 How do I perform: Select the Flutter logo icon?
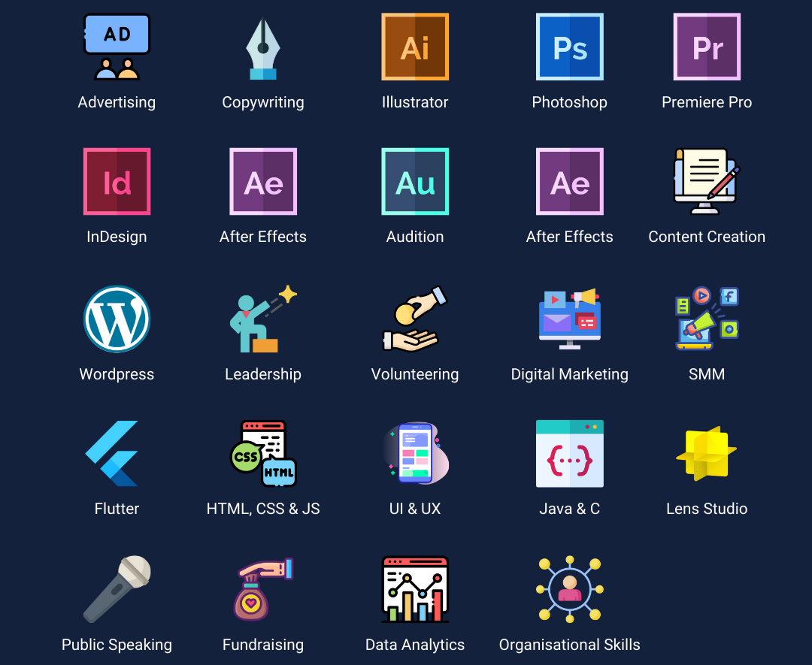coord(114,454)
